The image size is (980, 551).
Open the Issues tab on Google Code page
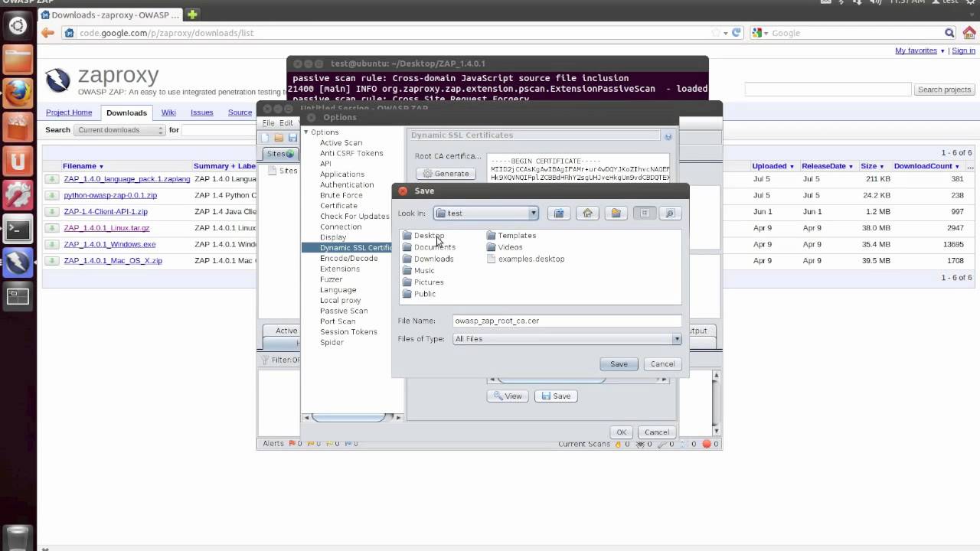202,112
